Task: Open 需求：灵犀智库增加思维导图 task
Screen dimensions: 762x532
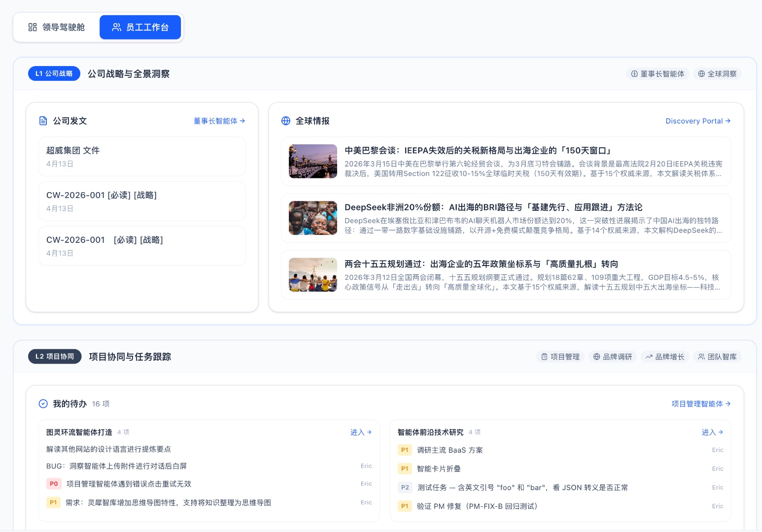Action: click(209, 502)
